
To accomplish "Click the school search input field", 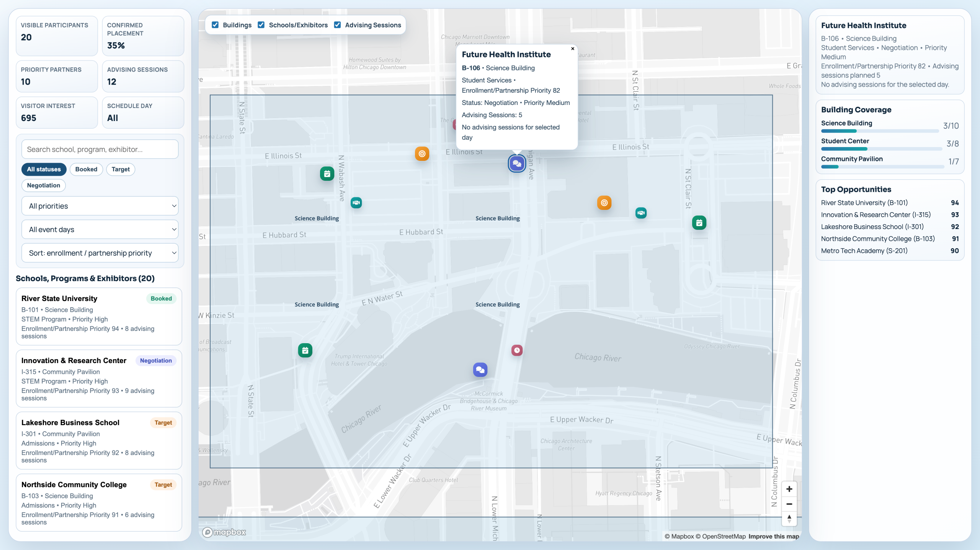I will (x=100, y=149).
